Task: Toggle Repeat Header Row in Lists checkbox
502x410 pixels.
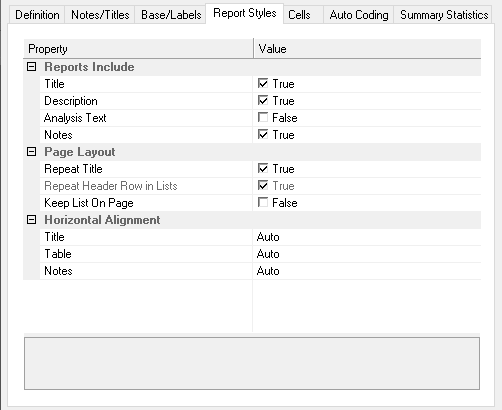Action: (263, 185)
